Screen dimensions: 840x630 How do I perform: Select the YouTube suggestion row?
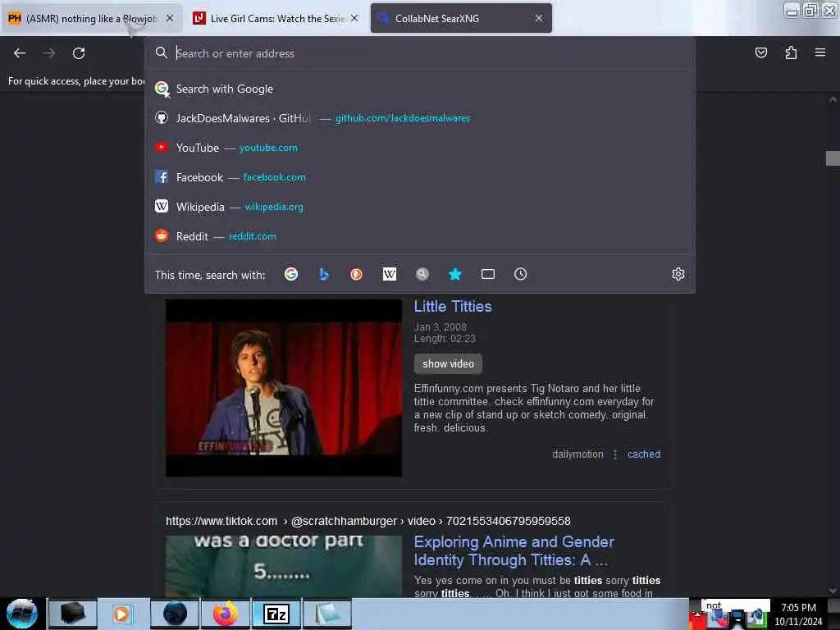(x=419, y=148)
